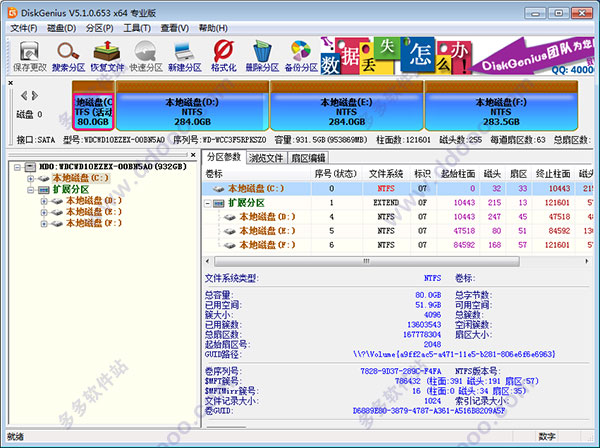600x448 pixels.
Task: Open the 分区(P) menu
Action: [99, 28]
